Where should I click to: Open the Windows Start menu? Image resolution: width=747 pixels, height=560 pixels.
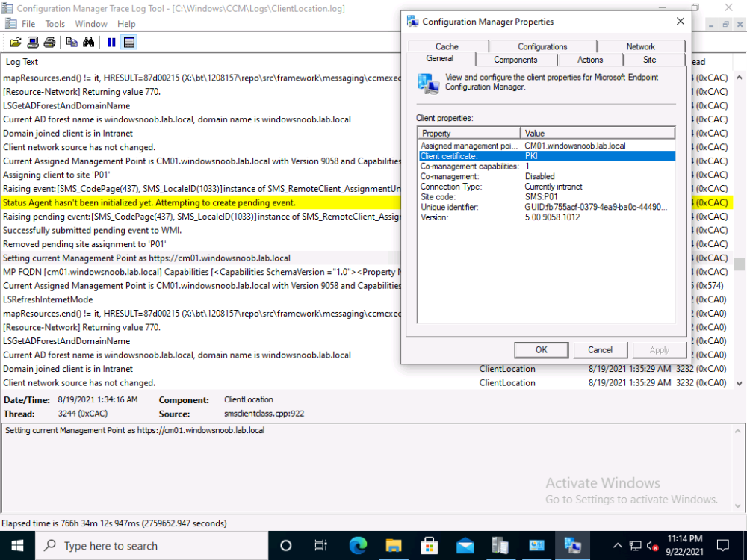pyautogui.click(x=17, y=546)
